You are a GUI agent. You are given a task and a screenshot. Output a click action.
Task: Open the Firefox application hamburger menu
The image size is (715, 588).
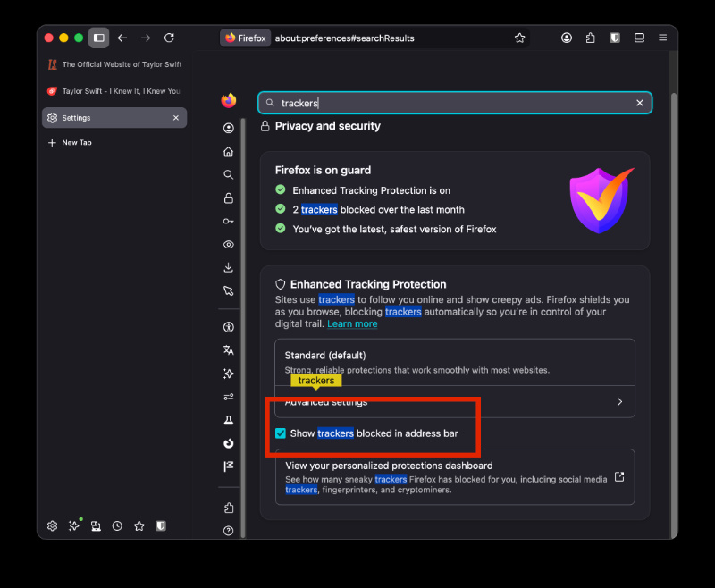[x=662, y=38]
